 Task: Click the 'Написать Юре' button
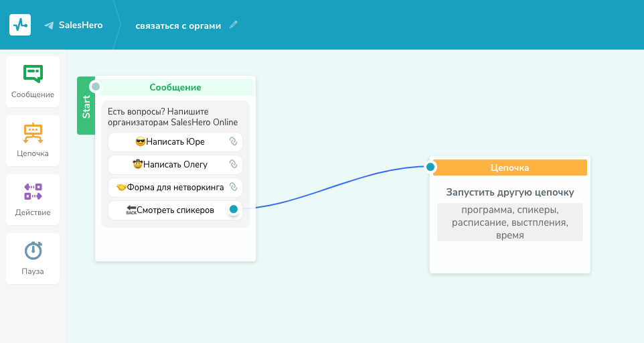[175, 142]
